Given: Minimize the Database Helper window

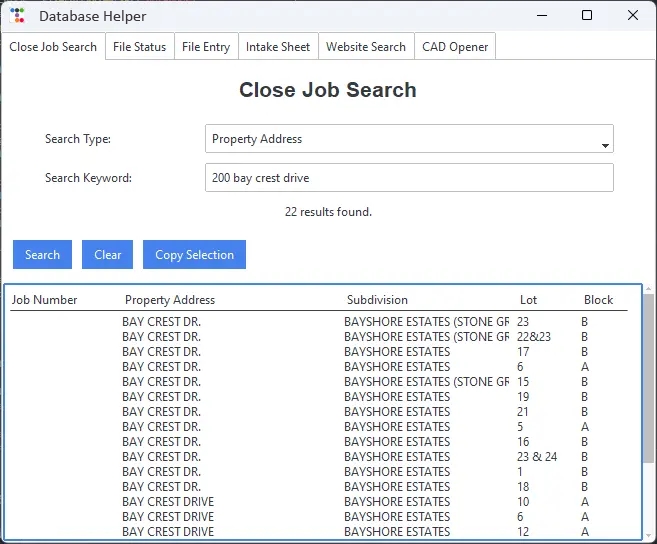Looking at the screenshot, I should coord(542,16).
